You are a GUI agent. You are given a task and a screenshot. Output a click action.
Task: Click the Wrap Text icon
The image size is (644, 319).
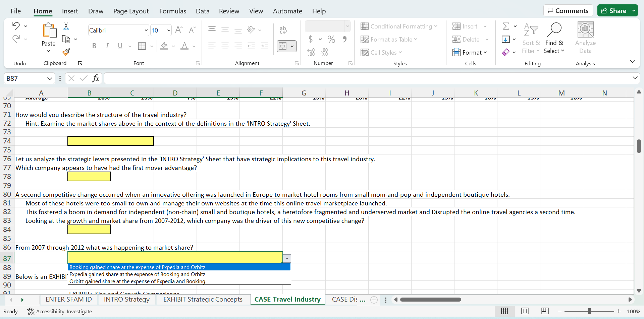pos(283,30)
